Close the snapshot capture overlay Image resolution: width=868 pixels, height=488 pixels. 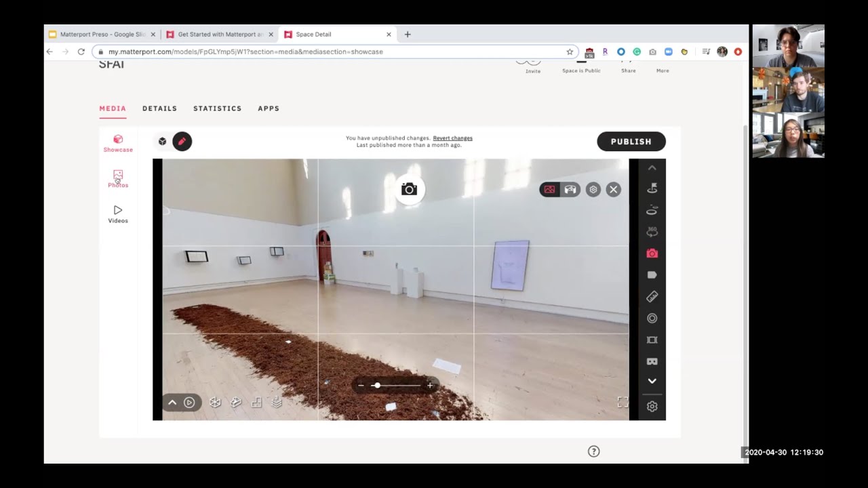[x=613, y=190]
